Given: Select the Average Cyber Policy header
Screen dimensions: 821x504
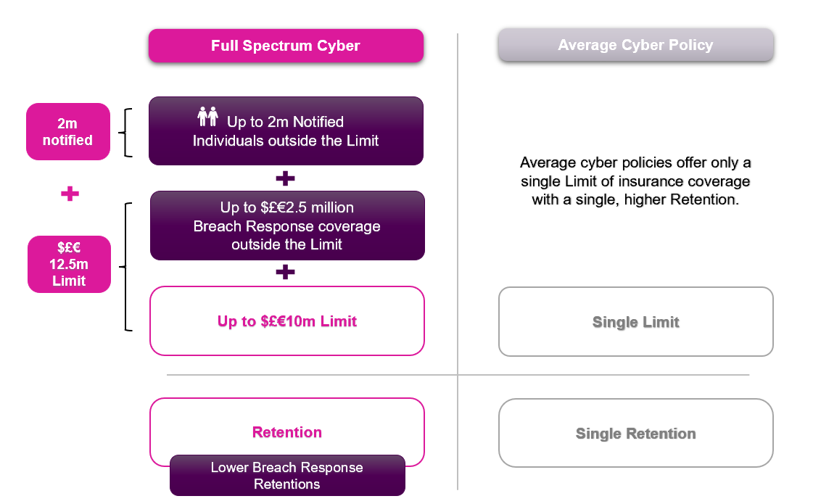Looking at the screenshot, I should 635,45.
